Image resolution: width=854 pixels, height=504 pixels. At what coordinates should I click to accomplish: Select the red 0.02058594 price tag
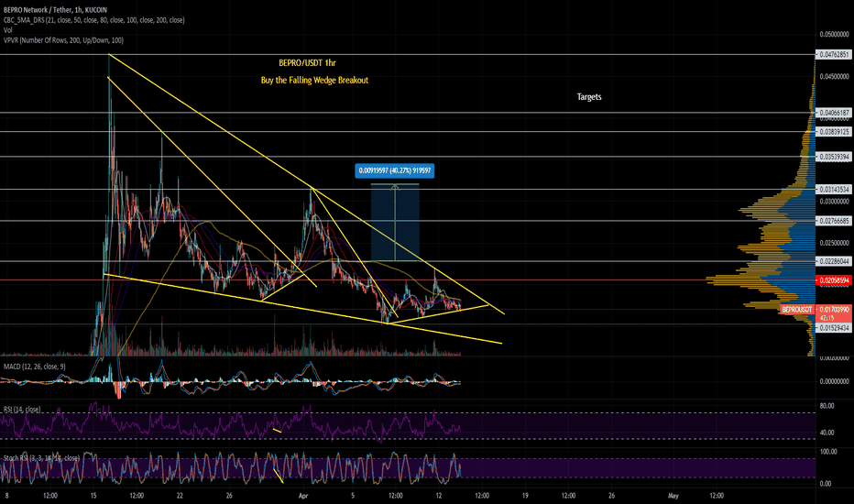pyautogui.click(x=833, y=280)
